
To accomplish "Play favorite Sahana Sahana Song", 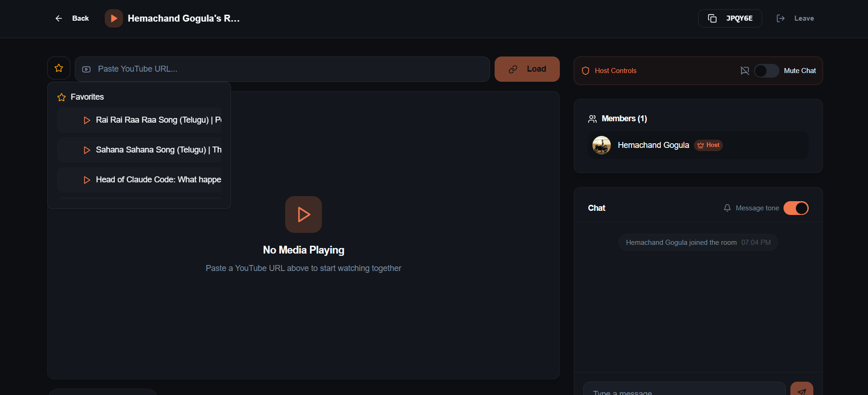I will [x=140, y=150].
